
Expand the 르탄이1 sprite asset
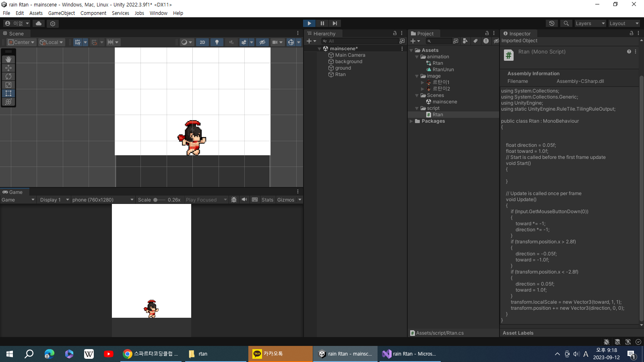pyautogui.click(x=423, y=82)
